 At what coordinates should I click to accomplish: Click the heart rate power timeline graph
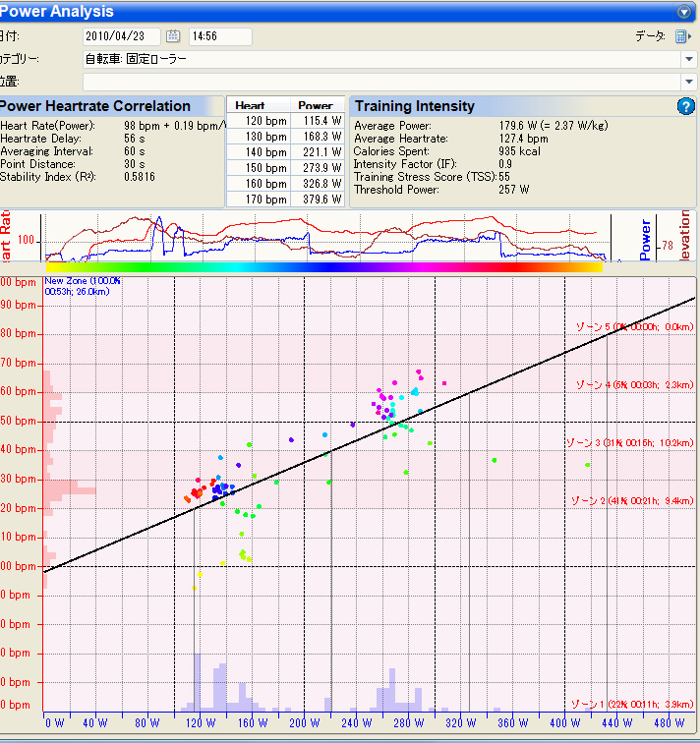click(x=326, y=237)
